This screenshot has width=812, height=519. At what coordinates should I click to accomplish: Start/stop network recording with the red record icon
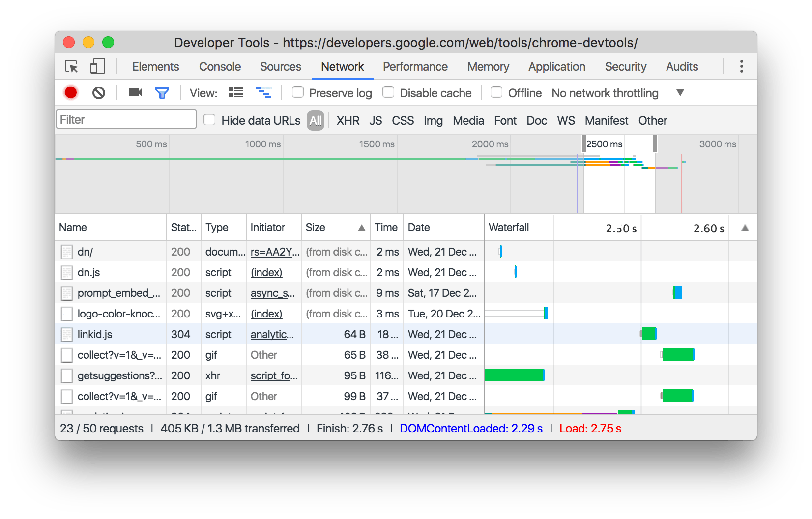coord(71,92)
